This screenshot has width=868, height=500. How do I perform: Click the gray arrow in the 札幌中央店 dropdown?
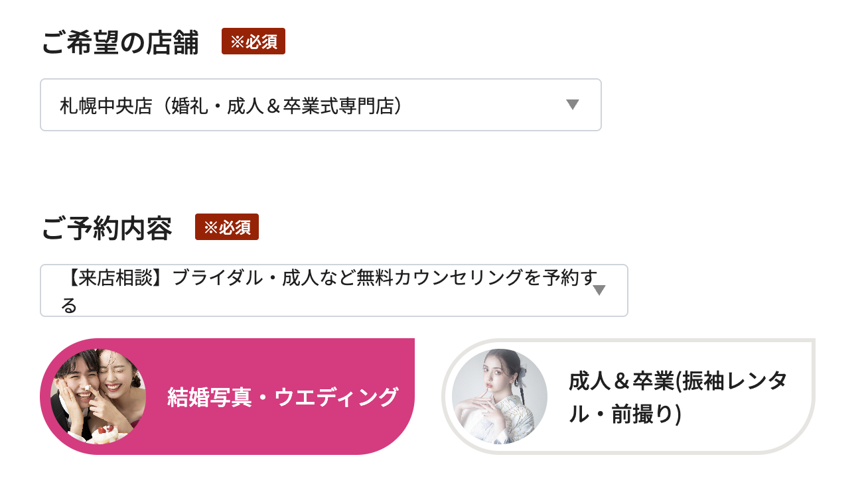point(573,104)
